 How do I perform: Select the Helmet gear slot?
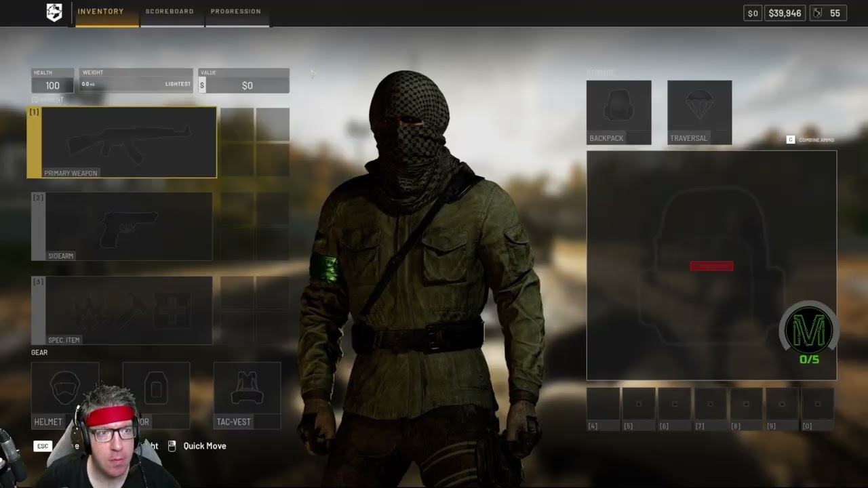65,396
